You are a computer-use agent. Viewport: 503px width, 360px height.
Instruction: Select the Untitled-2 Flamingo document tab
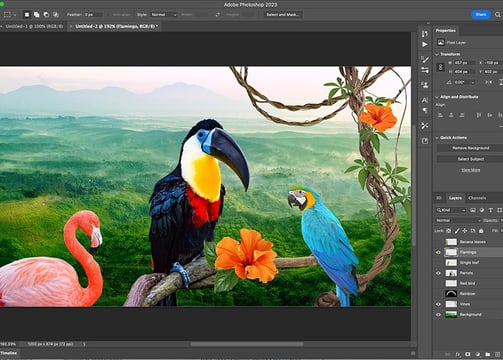pos(115,26)
